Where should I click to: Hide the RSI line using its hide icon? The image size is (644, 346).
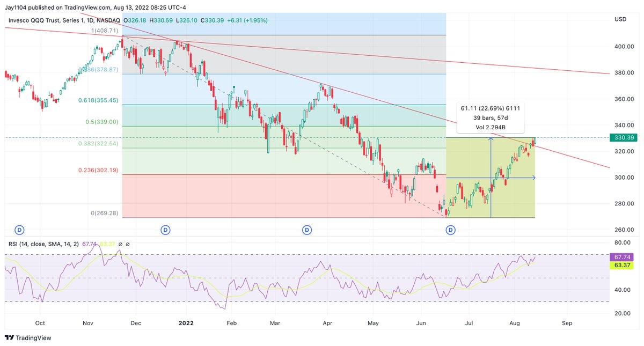[x=120, y=243]
